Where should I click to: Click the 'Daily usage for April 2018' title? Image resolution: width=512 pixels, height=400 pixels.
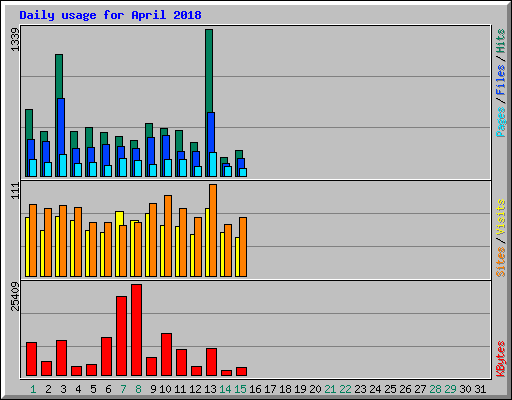tap(110, 15)
